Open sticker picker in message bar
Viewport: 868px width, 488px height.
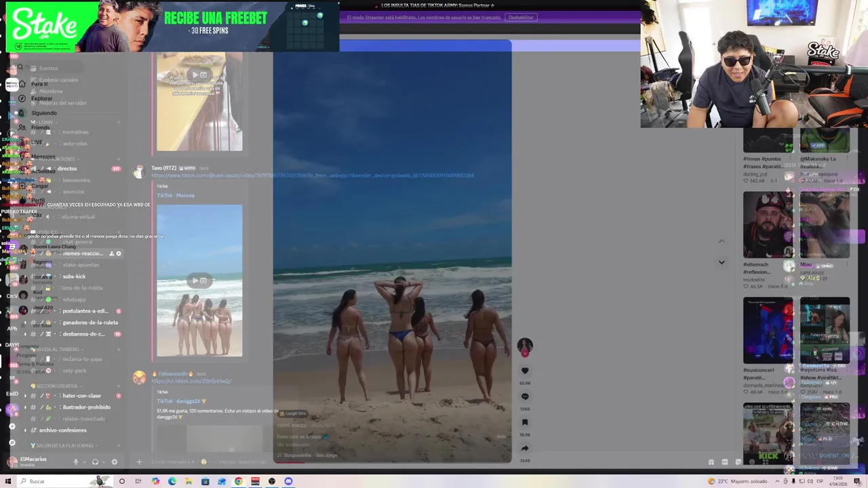738,462
